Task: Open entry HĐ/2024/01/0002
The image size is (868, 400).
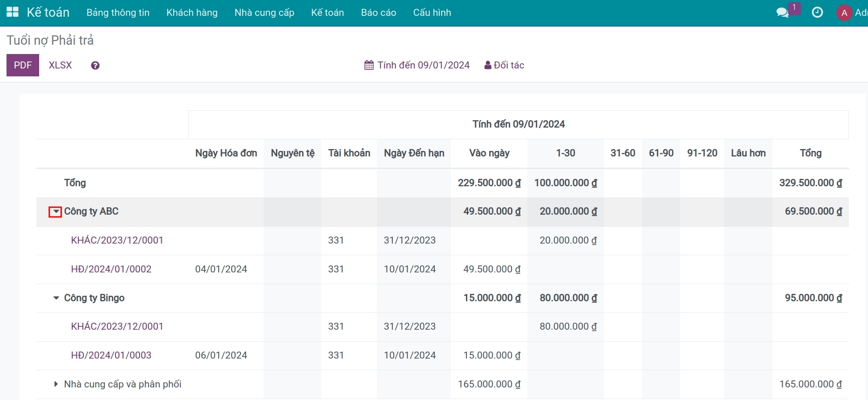Action: [x=111, y=269]
